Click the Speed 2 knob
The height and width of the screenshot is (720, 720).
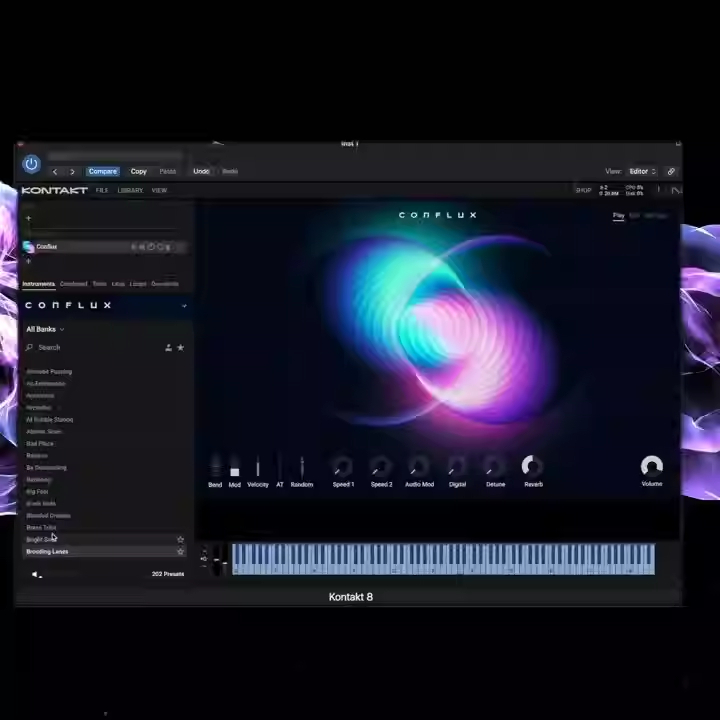[381, 467]
